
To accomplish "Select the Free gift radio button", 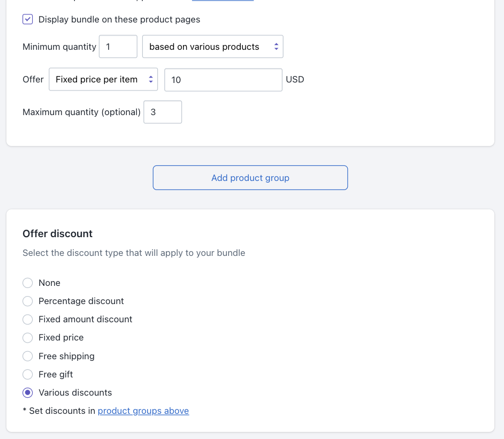I will click(28, 375).
